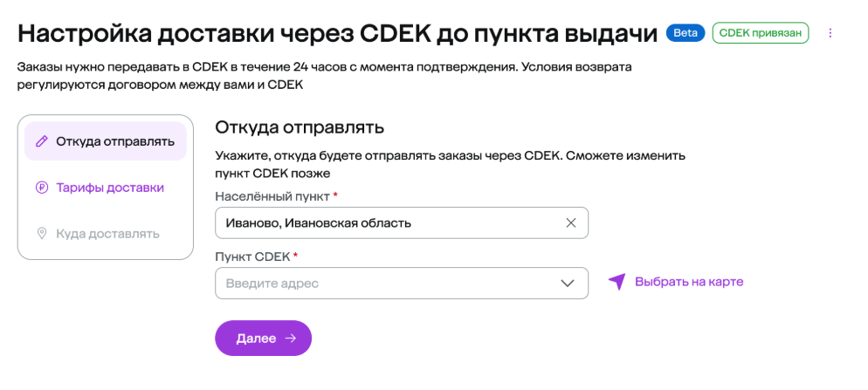Screen dimensions: 868x390
Task: Click the CDEK привязан status badge
Action: (761, 33)
